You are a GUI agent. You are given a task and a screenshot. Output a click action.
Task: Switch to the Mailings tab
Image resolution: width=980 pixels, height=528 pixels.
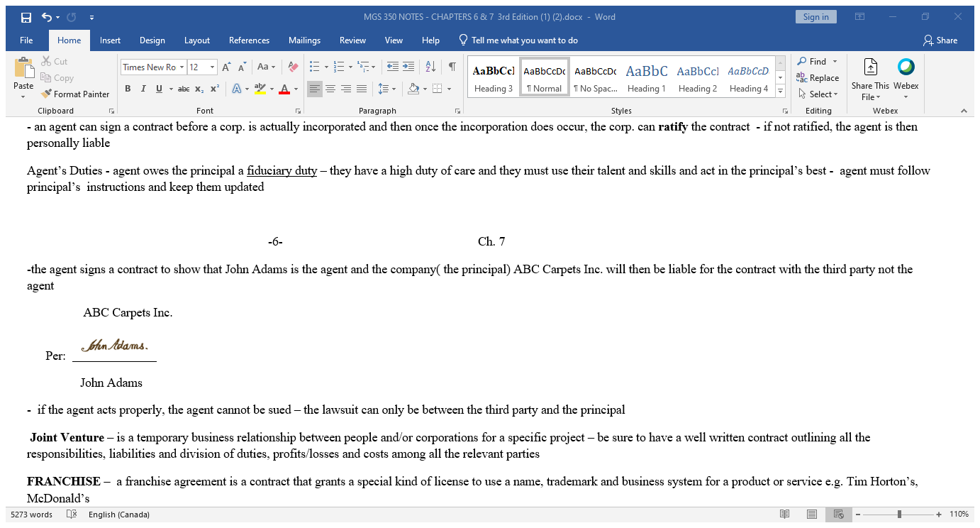tap(305, 40)
